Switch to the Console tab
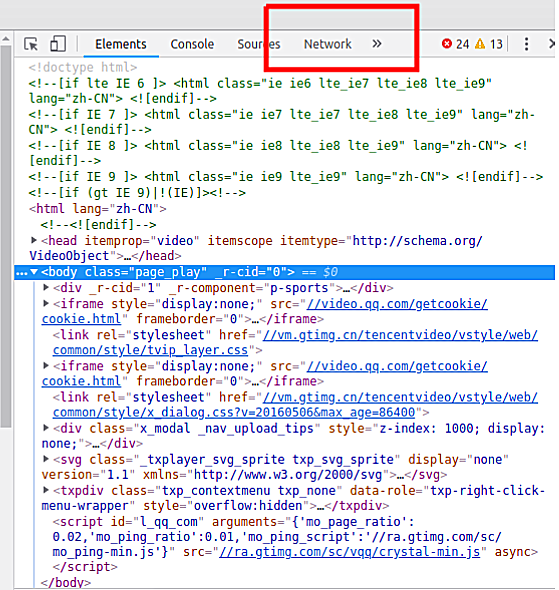This screenshot has width=559, height=590. point(192,44)
